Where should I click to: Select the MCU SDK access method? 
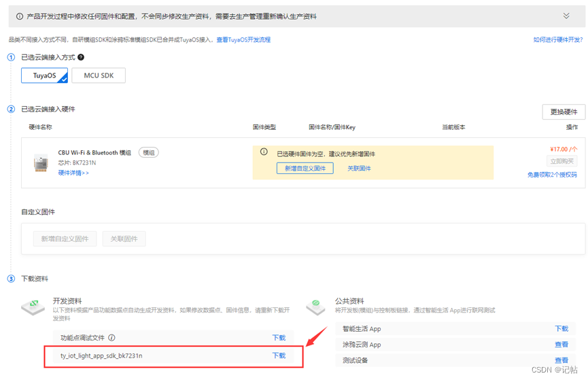(99, 75)
